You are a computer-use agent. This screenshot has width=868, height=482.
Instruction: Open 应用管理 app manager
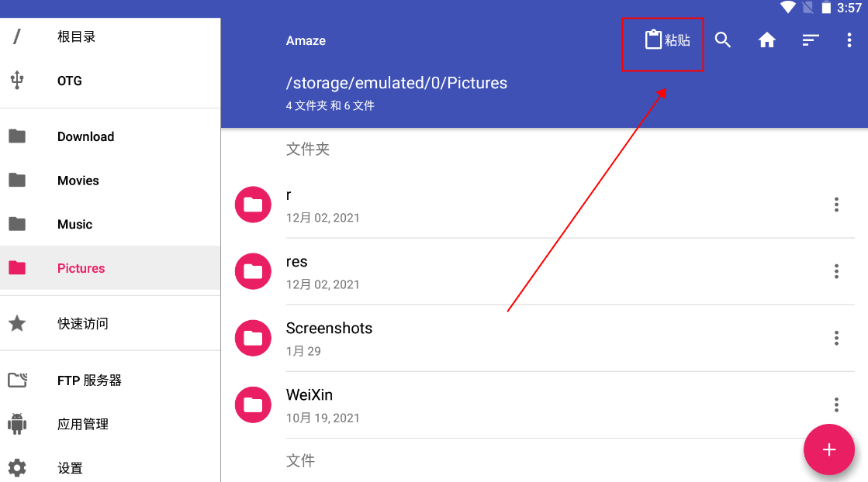pyautogui.click(x=82, y=425)
